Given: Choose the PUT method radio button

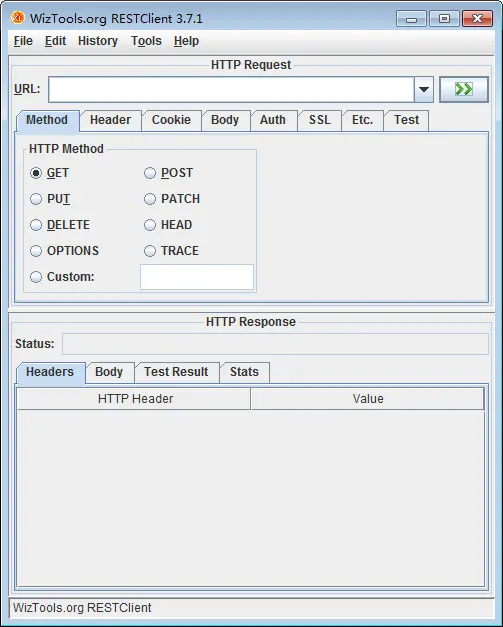Looking at the screenshot, I should pyautogui.click(x=36, y=199).
